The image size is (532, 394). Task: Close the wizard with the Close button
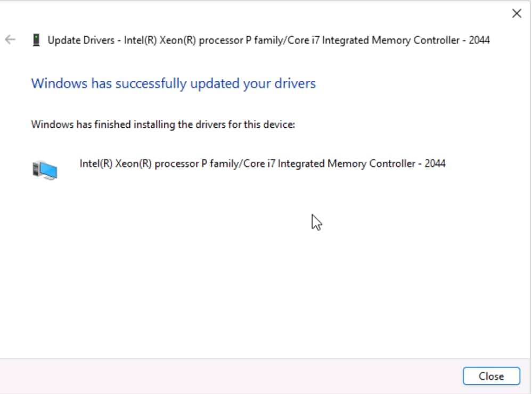coord(492,376)
